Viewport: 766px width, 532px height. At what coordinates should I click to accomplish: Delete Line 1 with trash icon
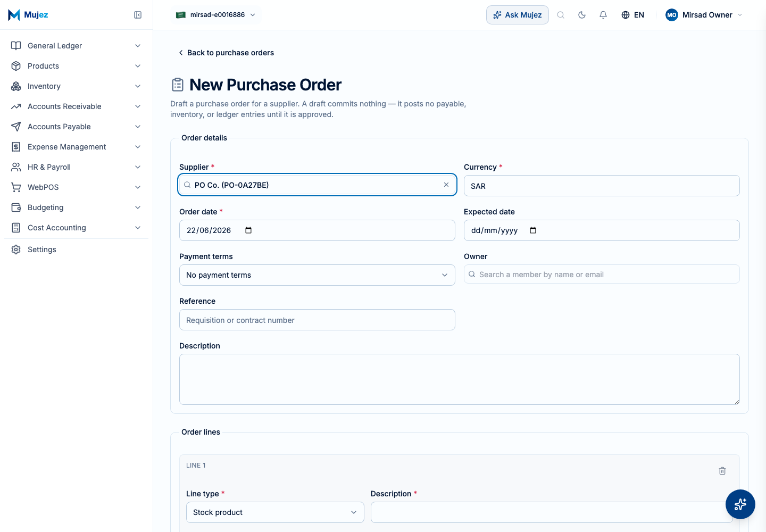[x=722, y=471]
